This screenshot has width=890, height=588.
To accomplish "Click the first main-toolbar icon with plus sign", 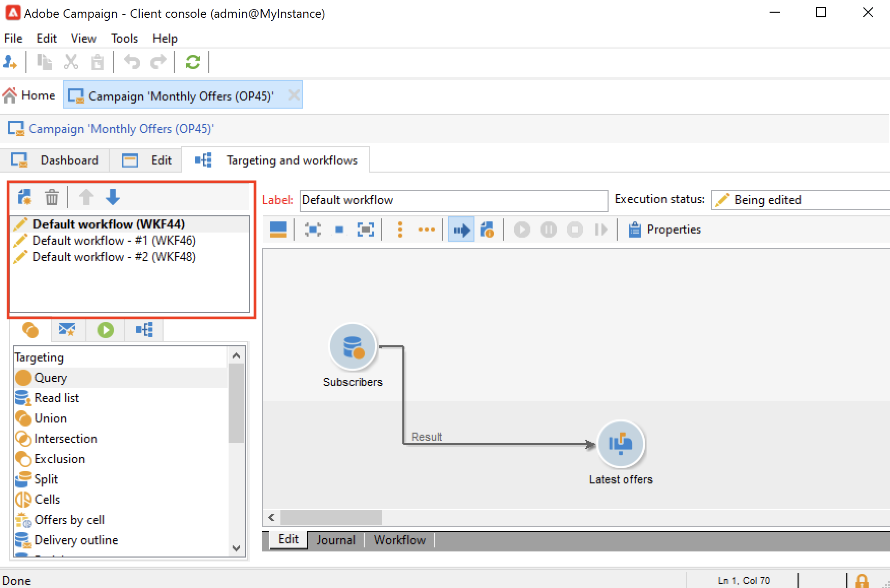I will click(x=10, y=62).
